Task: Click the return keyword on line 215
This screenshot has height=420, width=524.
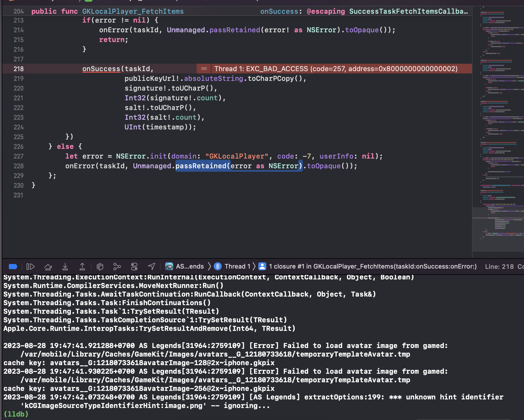Action: (112, 40)
